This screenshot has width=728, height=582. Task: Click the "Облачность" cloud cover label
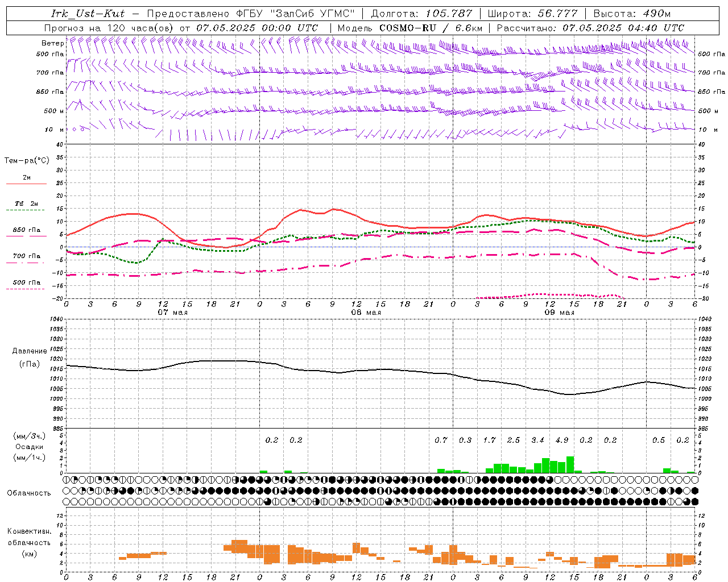28,493
